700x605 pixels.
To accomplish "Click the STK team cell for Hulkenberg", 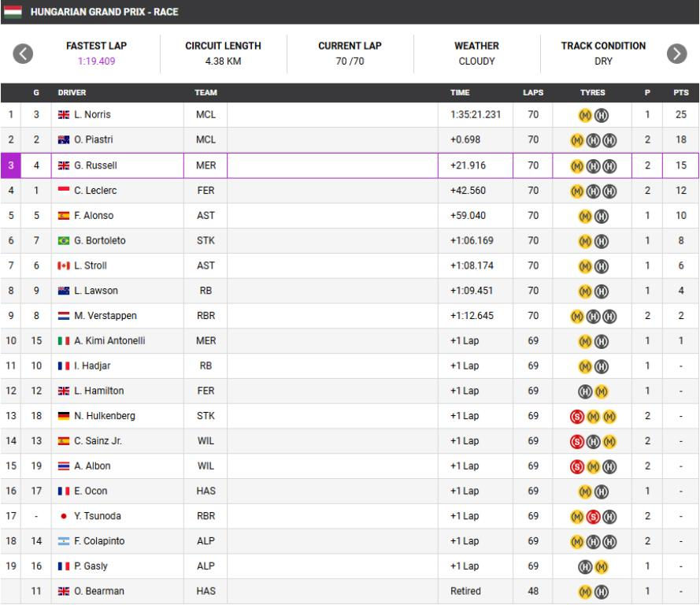I will click(206, 416).
